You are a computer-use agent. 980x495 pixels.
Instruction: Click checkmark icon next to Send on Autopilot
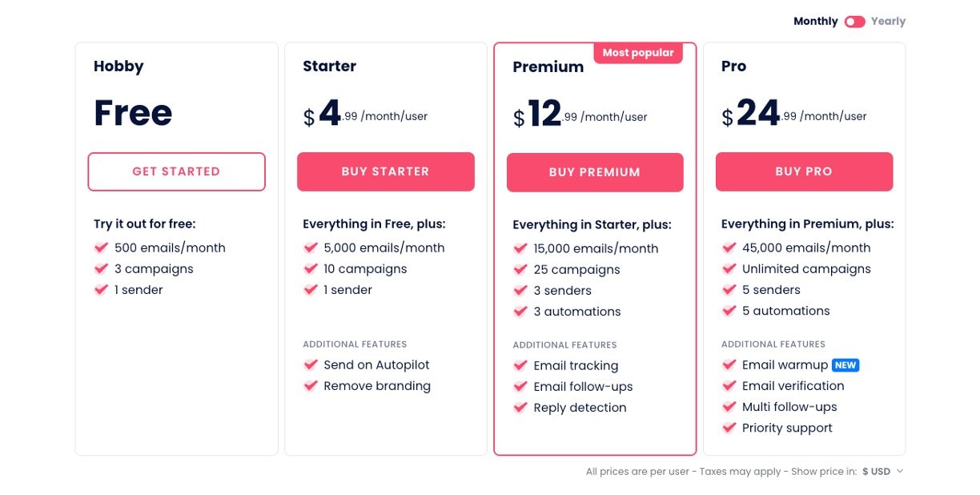point(311,364)
